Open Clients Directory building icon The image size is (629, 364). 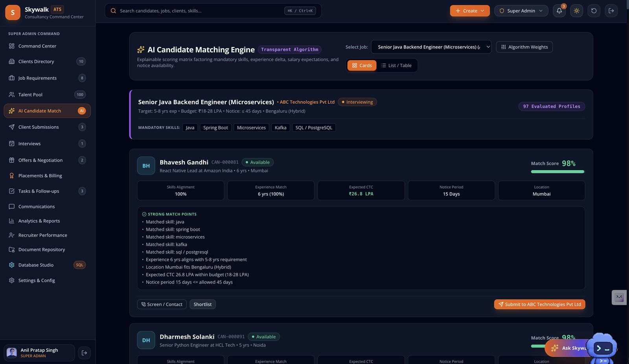[x=11, y=61]
